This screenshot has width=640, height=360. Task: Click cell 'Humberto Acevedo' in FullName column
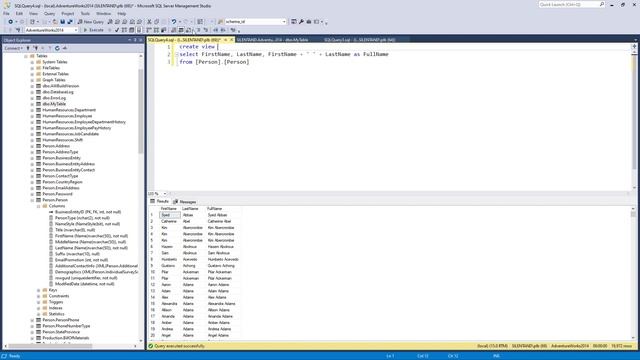coord(223,260)
